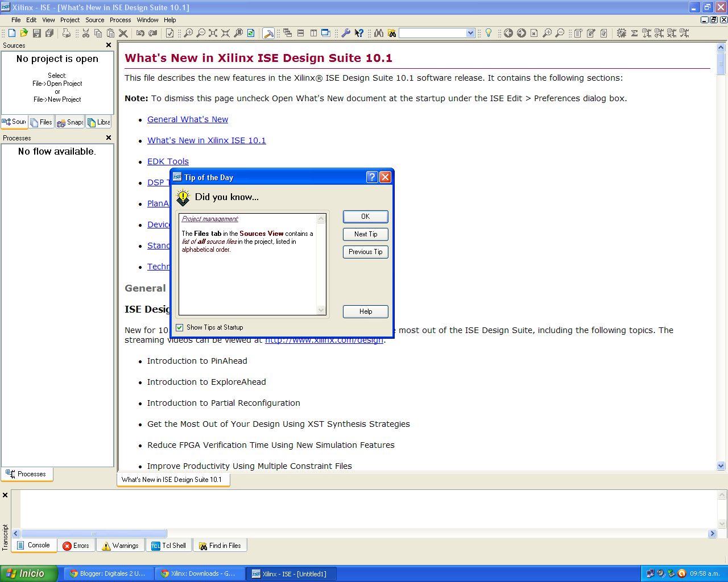Open the View menu
Screen dimensions: 728x582
pyautogui.click(x=48, y=20)
